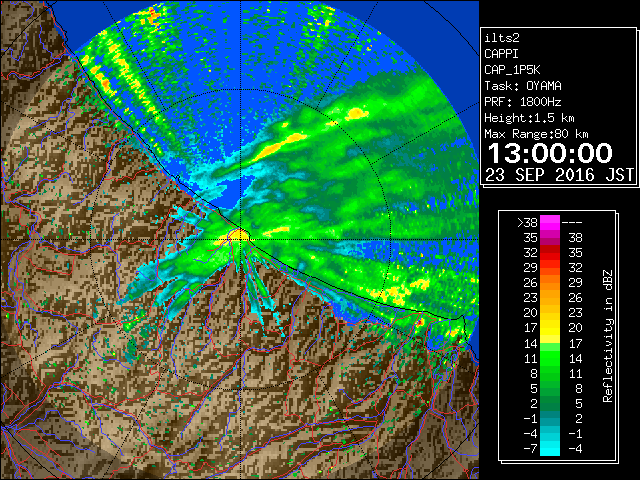Click the '>38' legend label
Screen dimensions: 640x480
[527, 223]
